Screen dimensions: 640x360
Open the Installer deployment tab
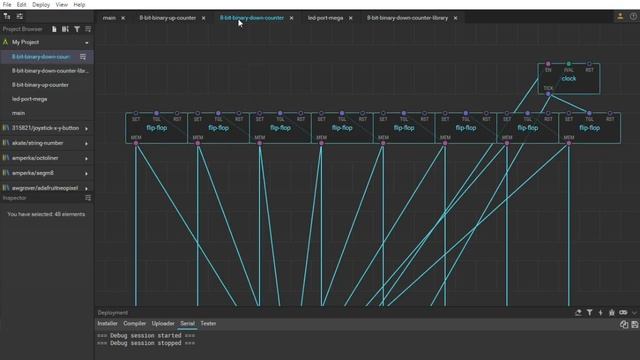[107, 323]
